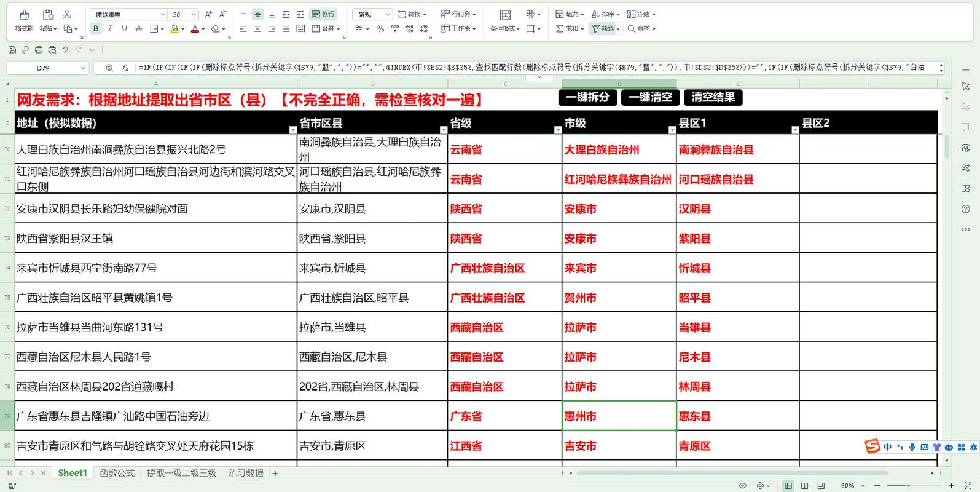
Task: Expand the Name Box dropdown for D79
Action: (x=82, y=68)
